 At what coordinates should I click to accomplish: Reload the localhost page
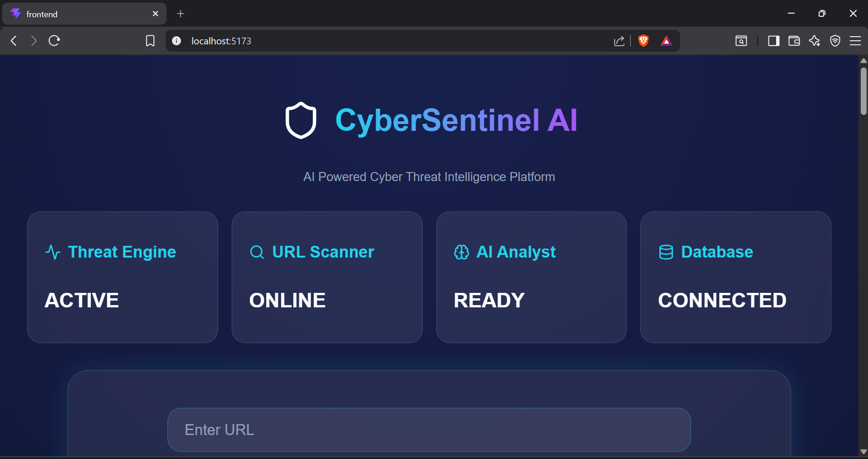point(54,41)
